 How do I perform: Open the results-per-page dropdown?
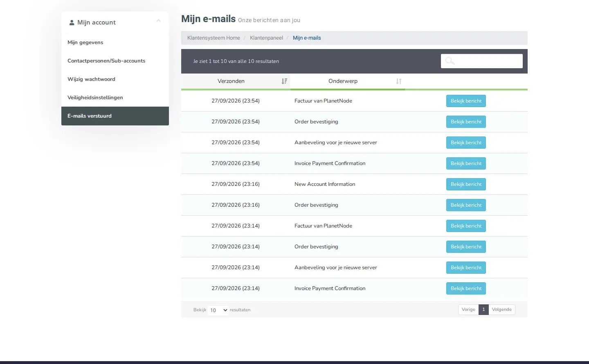pos(218,310)
